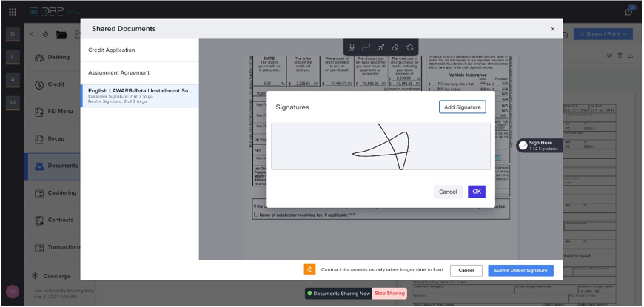Click the Desking sidebar icon

[x=39, y=58]
